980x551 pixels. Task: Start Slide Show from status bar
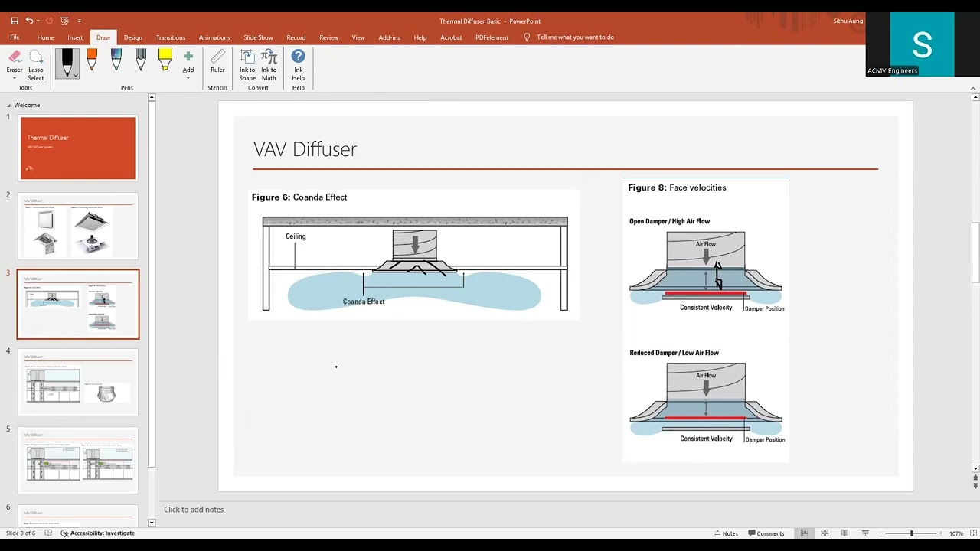tap(865, 533)
